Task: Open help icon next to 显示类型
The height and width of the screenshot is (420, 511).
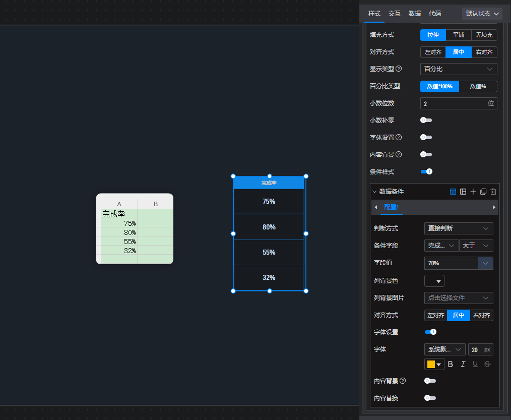Action: click(399, 69)
